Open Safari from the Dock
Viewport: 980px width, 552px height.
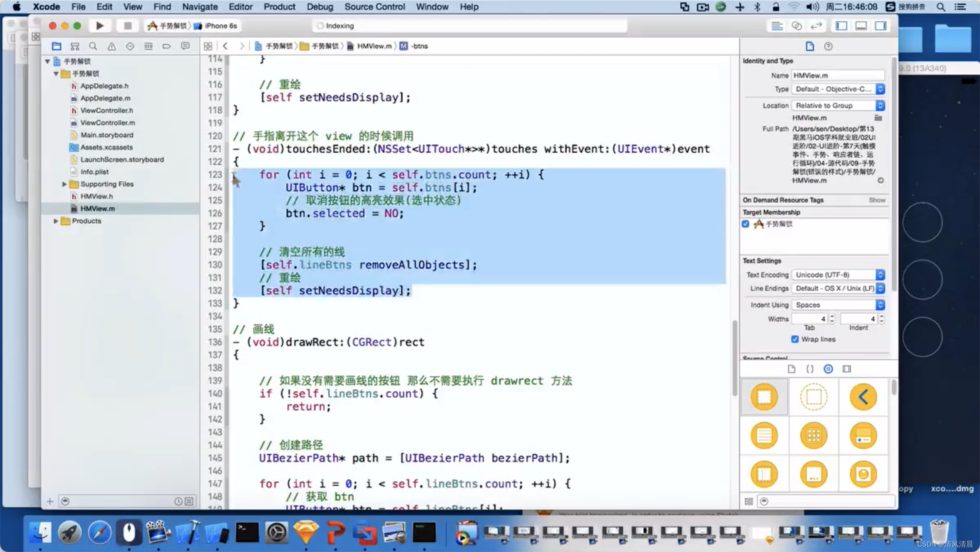(x=99, y=532)
